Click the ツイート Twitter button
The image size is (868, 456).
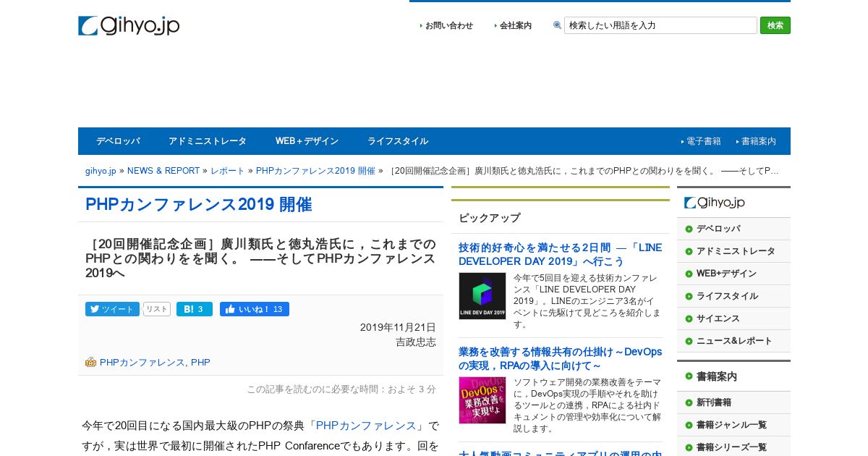tap(112, 309)
